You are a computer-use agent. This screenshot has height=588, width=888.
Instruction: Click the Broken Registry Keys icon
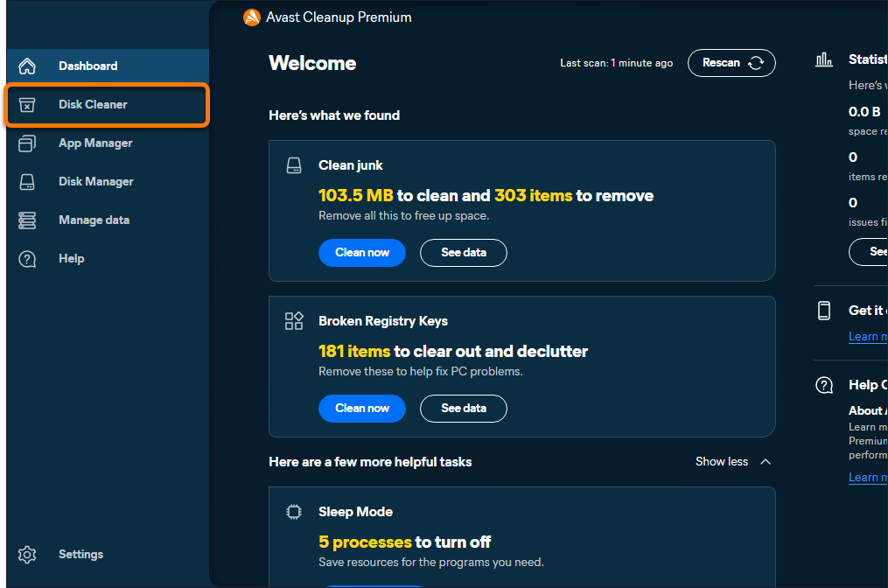pyautogui.click(x=294, y=320)
